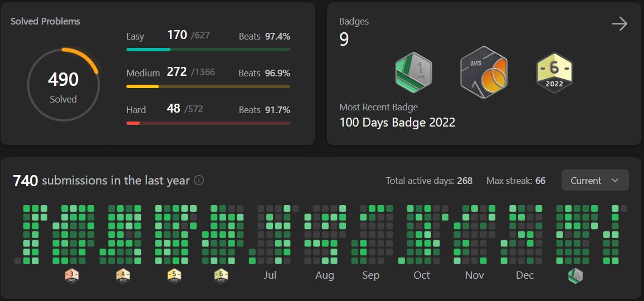
Task: Select the March 2022 monthly badge
Action: click(x=71, y=275)
